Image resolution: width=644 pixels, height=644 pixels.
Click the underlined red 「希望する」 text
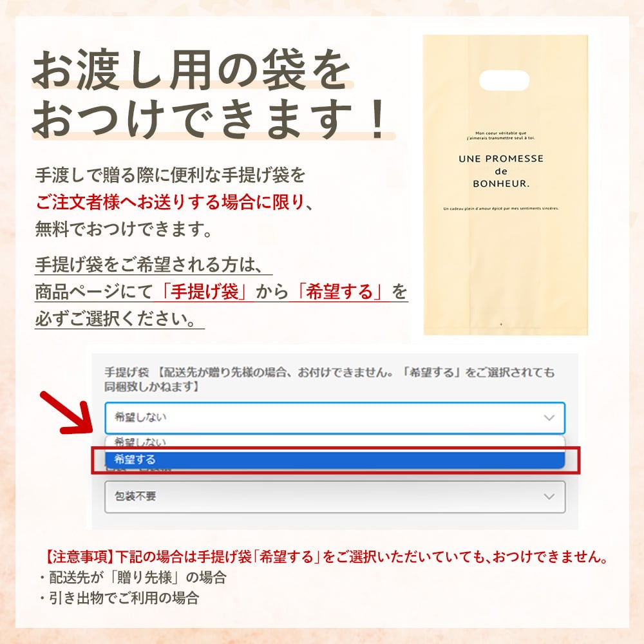coord(339,292)
